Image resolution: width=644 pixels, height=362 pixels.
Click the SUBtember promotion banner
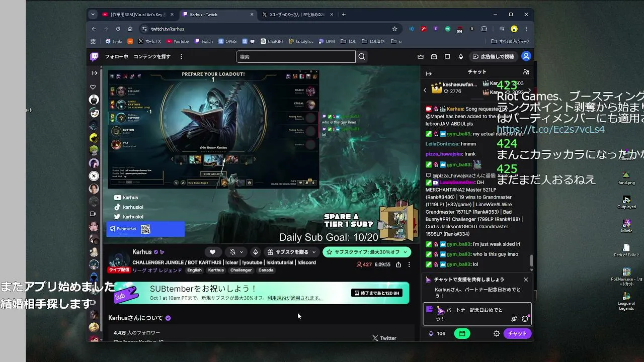(261, 293)
